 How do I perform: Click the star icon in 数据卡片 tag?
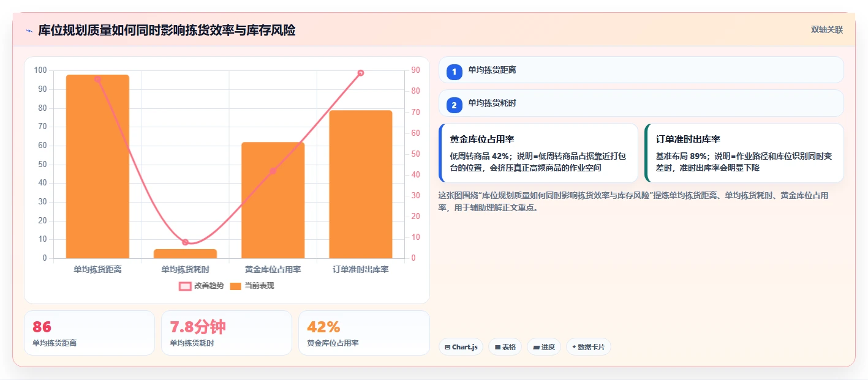point(574,347)
